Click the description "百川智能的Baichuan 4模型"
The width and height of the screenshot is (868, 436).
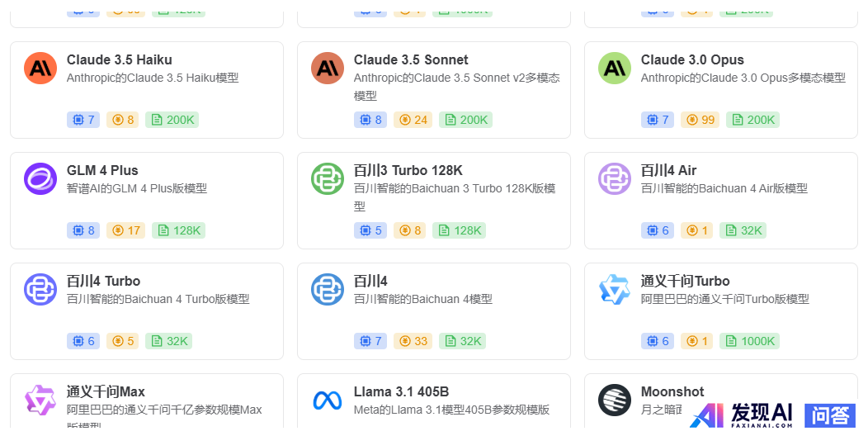[x=423, y=300]
